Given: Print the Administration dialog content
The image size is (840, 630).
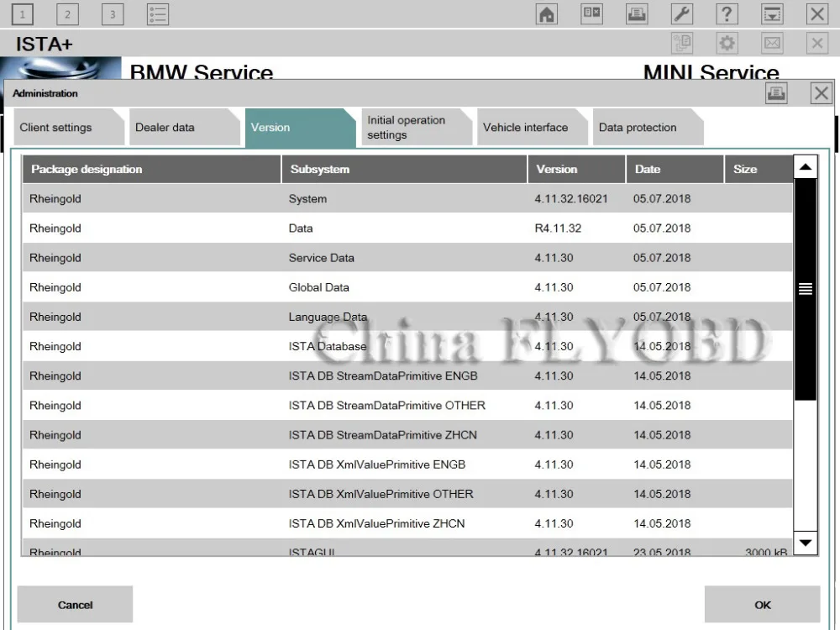Looking at the screenshot, I should tap(776, 93).
